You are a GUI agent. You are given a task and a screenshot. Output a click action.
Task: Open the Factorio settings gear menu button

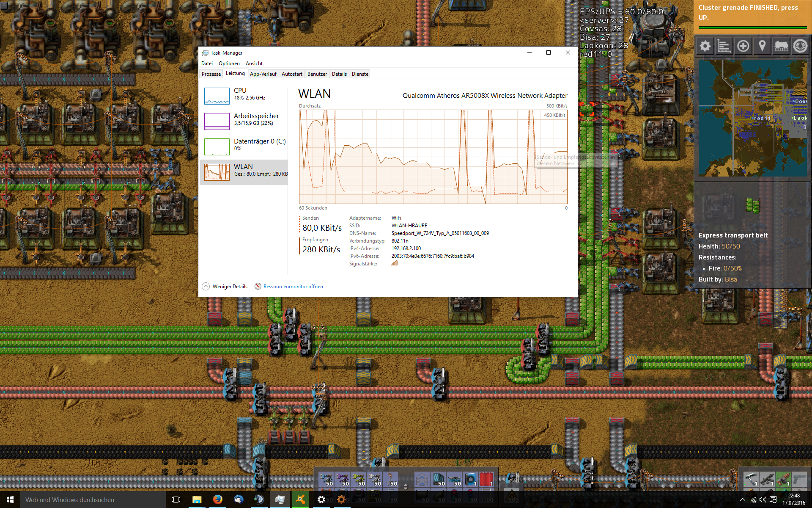pyautogui.click(x=705, y=46)
